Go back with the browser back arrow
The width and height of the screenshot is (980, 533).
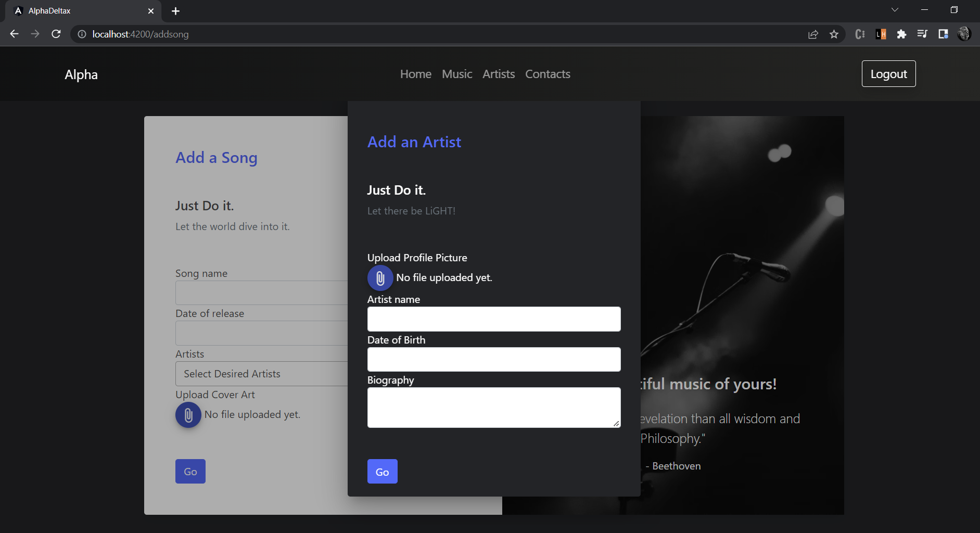(x=14, y=34)
